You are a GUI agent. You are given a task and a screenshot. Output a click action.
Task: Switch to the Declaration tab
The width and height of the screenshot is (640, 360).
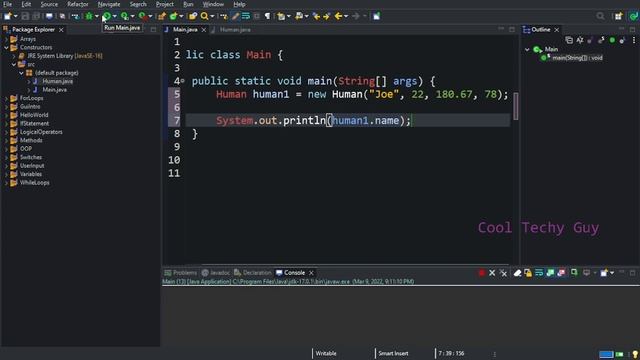[x=253, y=273]
